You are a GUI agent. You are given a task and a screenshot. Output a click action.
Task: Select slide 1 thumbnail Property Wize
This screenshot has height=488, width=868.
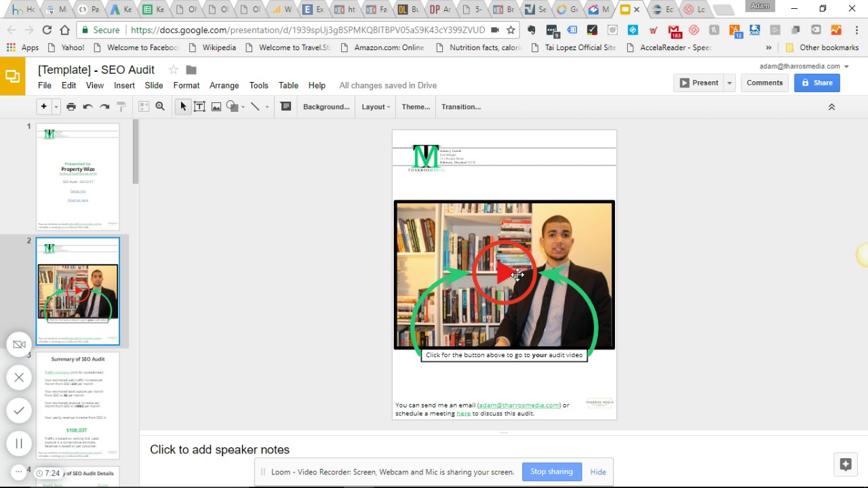tap(78, 176)
